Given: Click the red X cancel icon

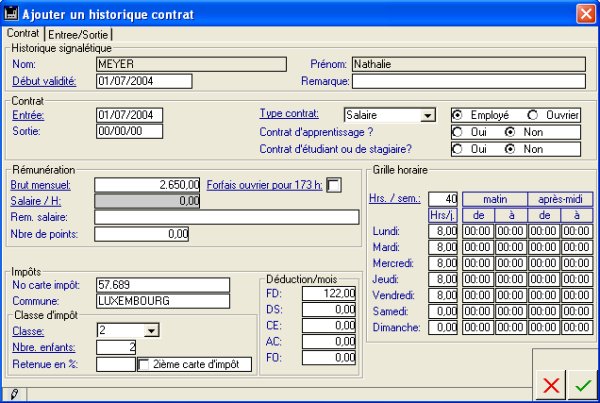Looking at the screenshot, I should (551, 385).
